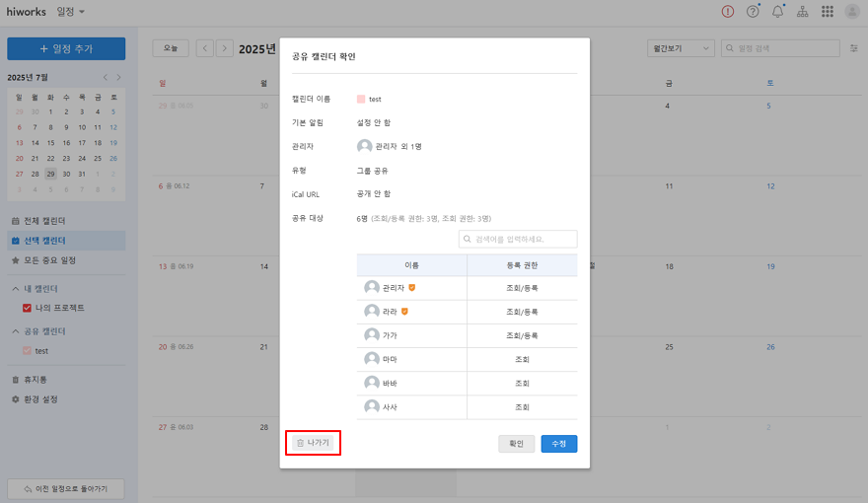Open the organization chart icon
The width and height of the screenshot is (868, 503).
coord(802,12)
